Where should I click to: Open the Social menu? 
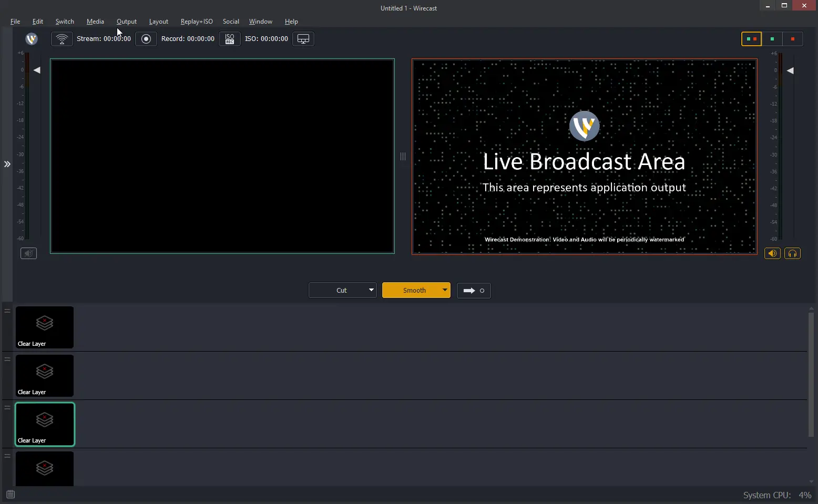pyautogui.click(x=231, y=22)
